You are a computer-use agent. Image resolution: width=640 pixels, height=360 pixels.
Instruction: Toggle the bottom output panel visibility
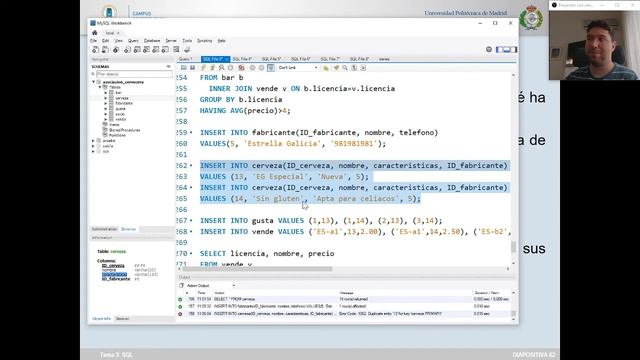[507, 49]
